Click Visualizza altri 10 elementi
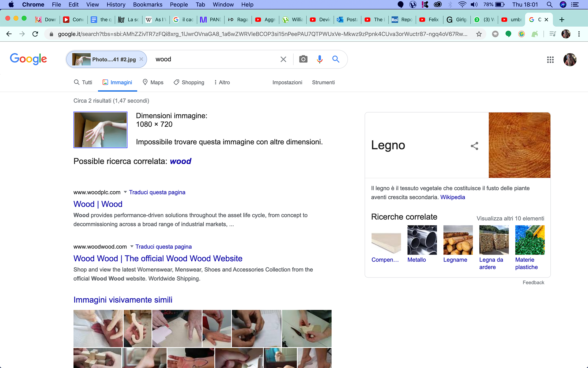Viewport: 588px width, 368px height. (x=511, y=218)
